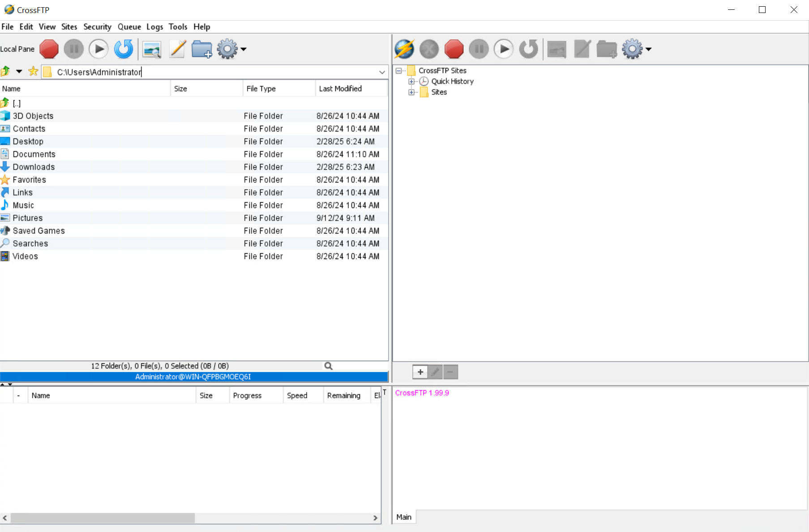Click the queue scrollbar right arrow
Viewport: 809px width, 532px height.
click(375, 518)
